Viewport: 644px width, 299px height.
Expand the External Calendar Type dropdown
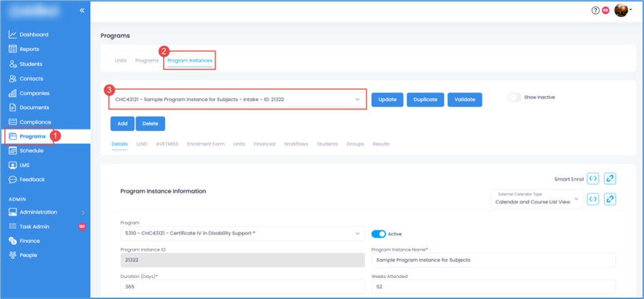point(536,199)
